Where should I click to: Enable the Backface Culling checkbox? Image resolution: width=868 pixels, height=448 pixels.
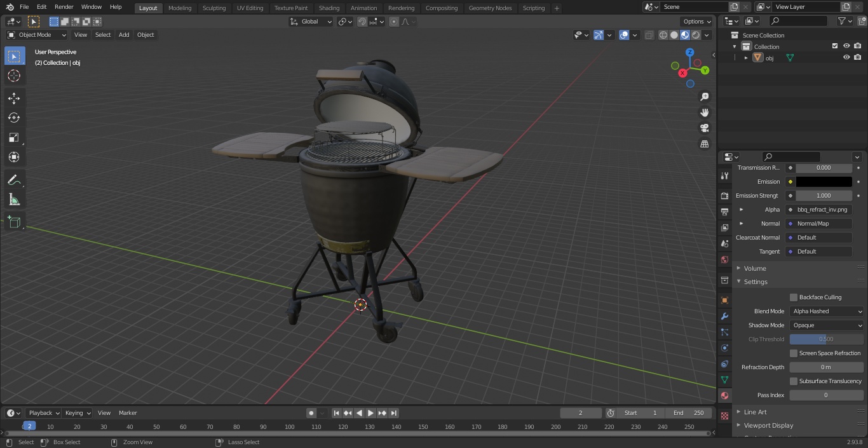point(794,297)
